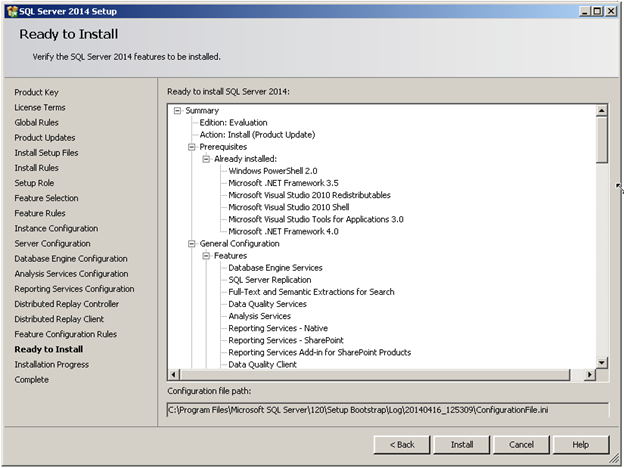Screen dimensions: 624x468
Task: Click the horizontal scroll left arrow
Action: click(x=174, y=374)
